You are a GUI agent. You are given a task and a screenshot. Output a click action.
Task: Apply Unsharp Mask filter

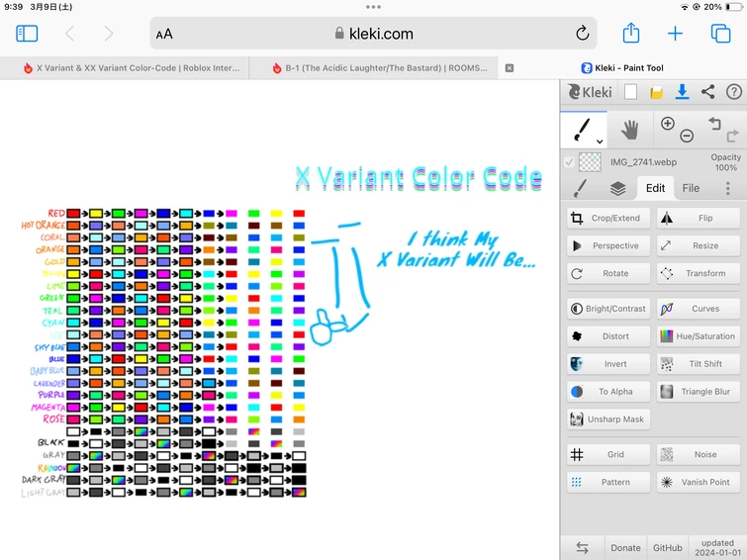tap(608, 420)
